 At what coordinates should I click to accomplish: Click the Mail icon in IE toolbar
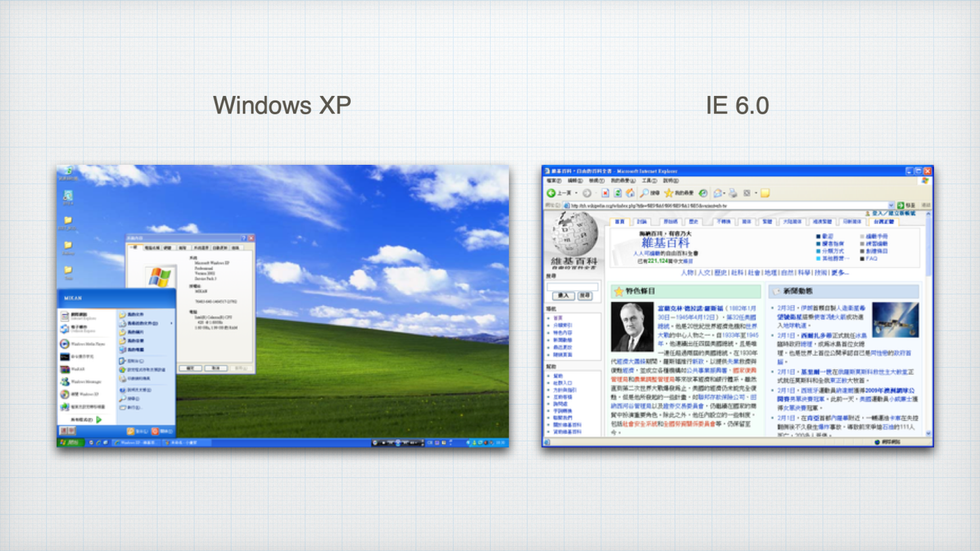point(718,193)
